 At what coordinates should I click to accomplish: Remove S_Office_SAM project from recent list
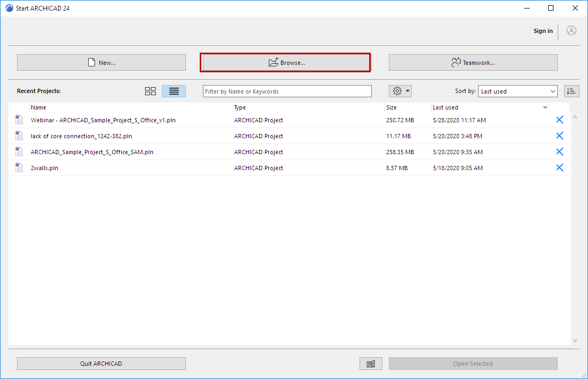click(559, 151)
